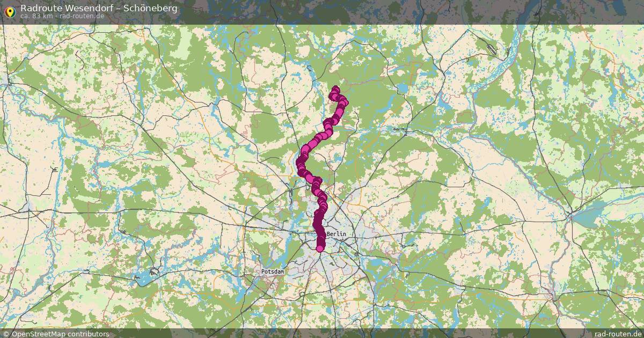
Task: Click the airport runway symbol near the northeast river
Action: click(x=492, y=49)
